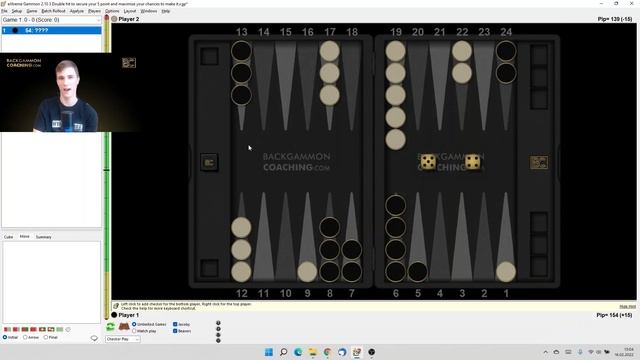
Task: Click the dark checker on point 5
Action: [x=418, y=272]
